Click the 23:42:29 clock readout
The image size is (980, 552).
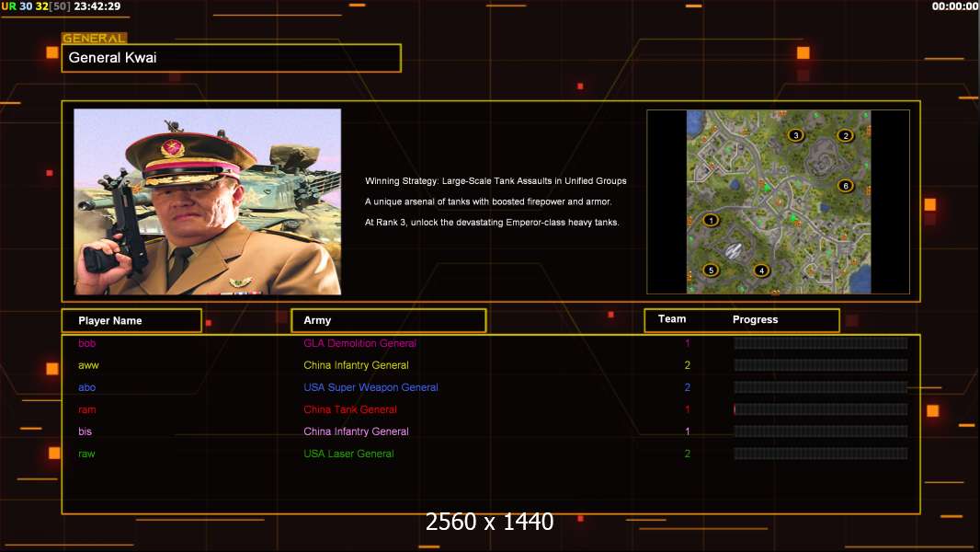pos(97,6)
